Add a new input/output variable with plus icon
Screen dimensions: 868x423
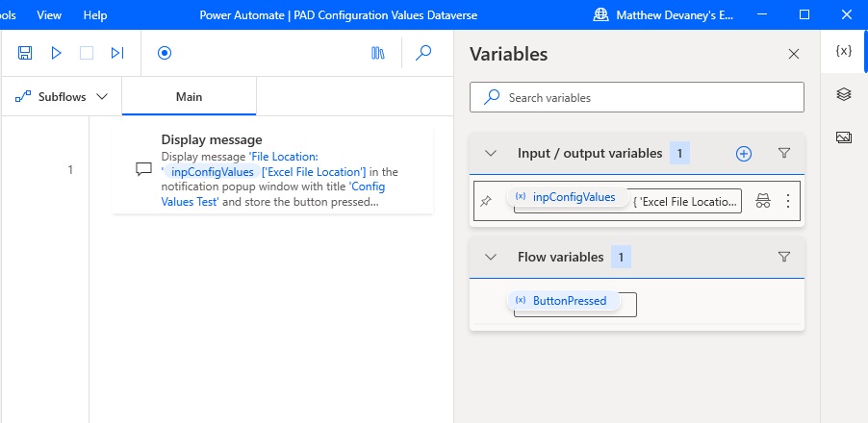tap(744, 154)
